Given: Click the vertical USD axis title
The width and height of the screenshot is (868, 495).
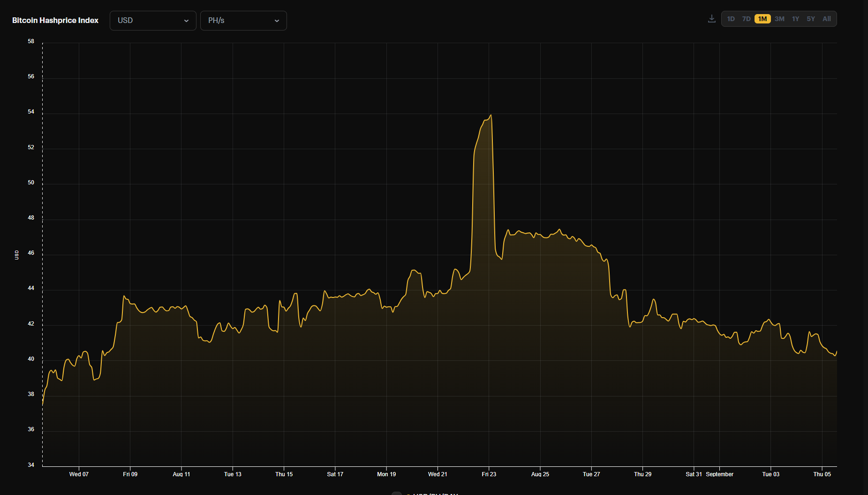Looking at the screenshot, I should click(17, 255).
